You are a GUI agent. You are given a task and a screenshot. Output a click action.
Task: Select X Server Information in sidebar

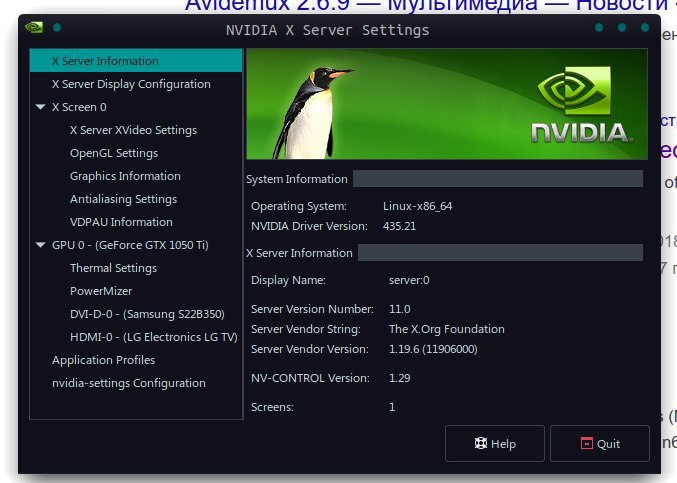coord(136,60)
